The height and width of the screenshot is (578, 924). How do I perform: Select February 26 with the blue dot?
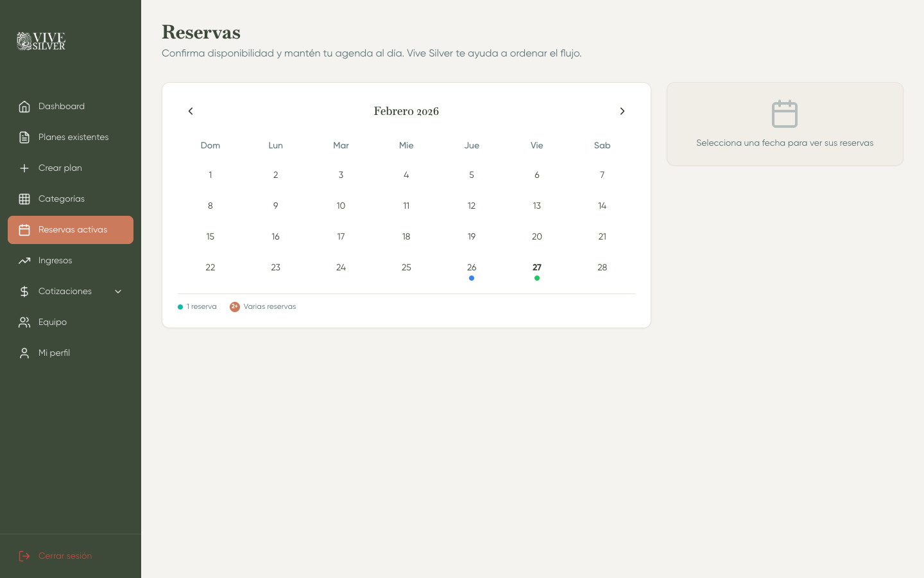pos(472,268)
